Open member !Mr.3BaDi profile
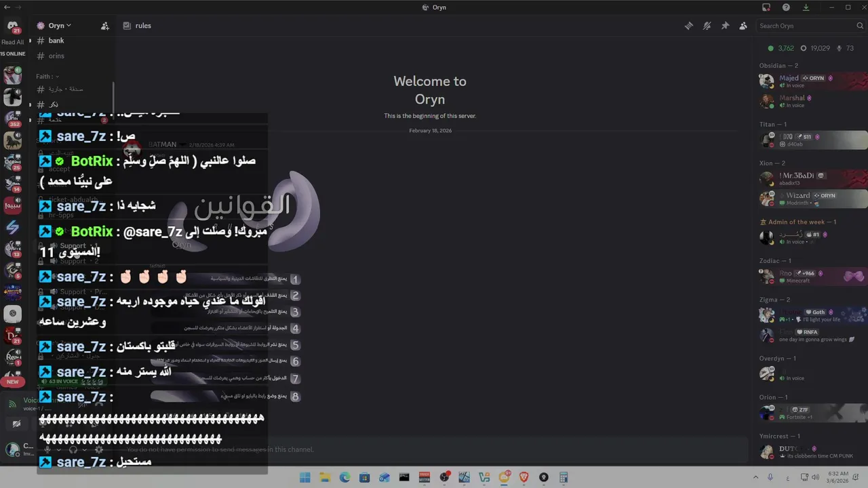 tap(812, 179)
